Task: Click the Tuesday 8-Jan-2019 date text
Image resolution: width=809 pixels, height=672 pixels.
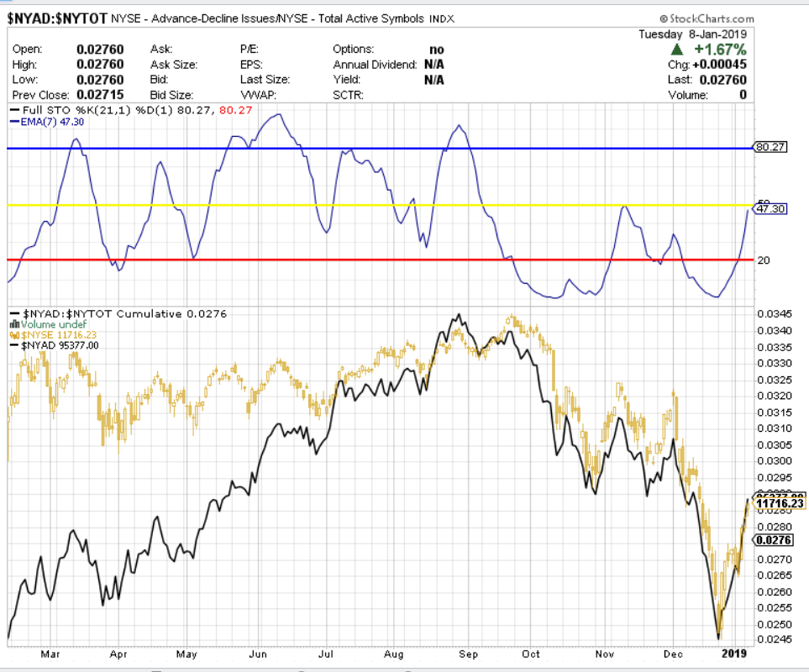Action: pos(695,34)
